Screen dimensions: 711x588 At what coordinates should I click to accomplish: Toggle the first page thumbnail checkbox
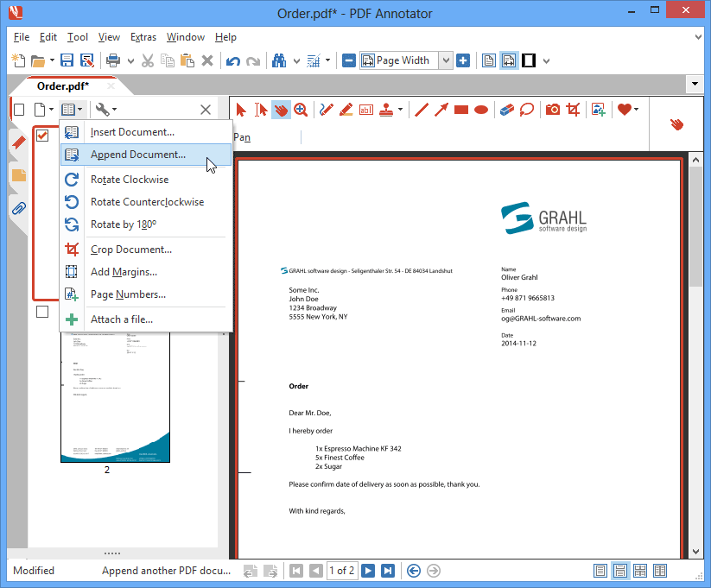coord(41,136)
